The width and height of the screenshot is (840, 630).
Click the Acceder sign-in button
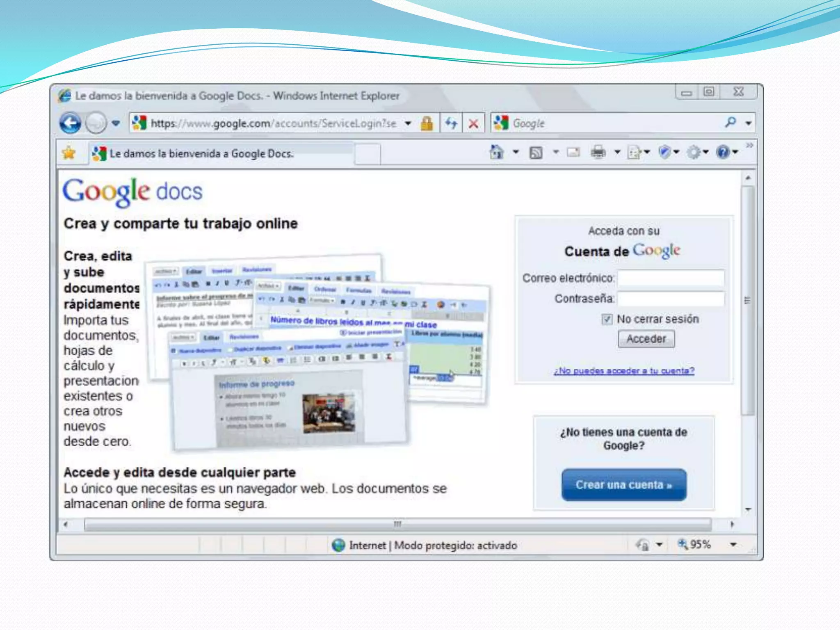[646, 339]
